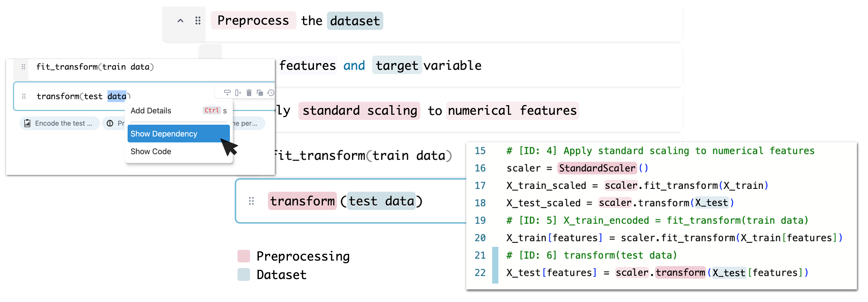Click the highlighted word 'data' in the selected step
868x302 pixels.
tap(116, 96)
